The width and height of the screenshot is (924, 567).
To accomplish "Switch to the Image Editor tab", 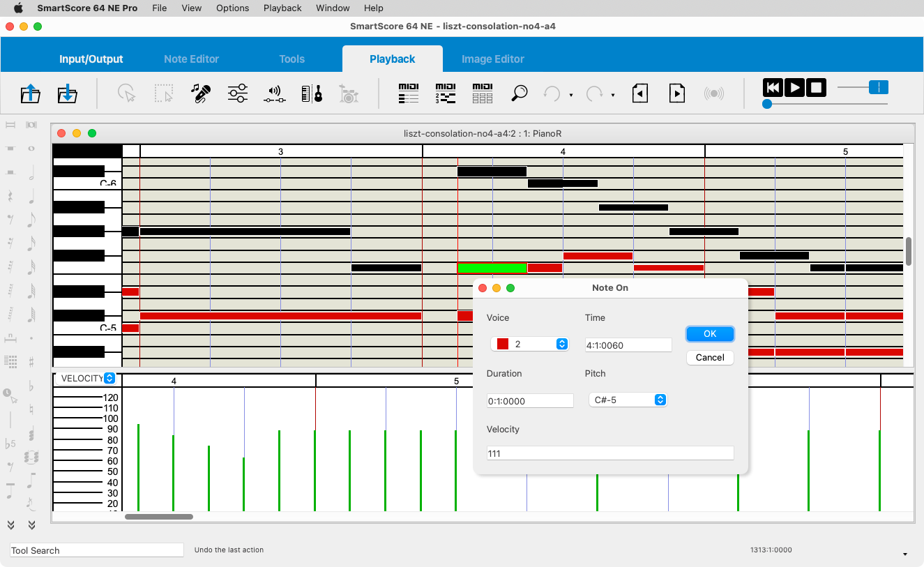I will [x=493, y=59].
